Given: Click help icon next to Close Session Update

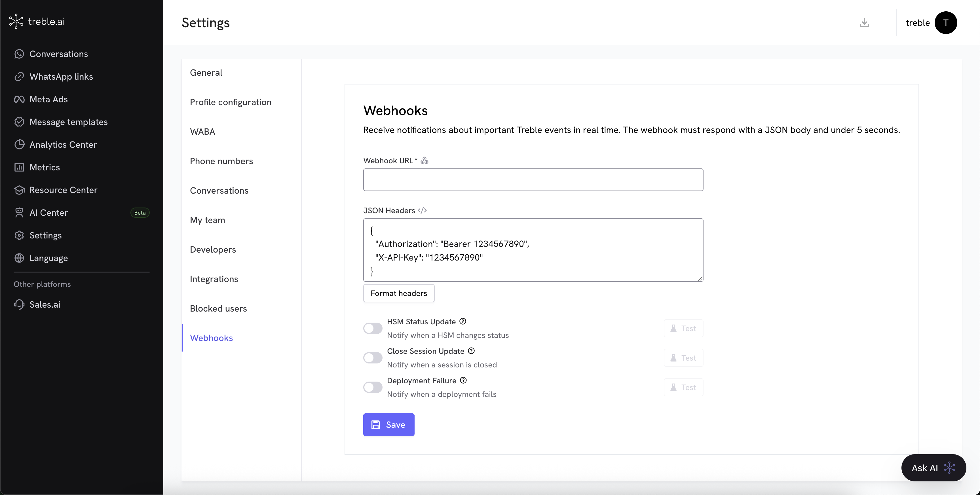Looking at the screenshot, I should click(471, 351).
